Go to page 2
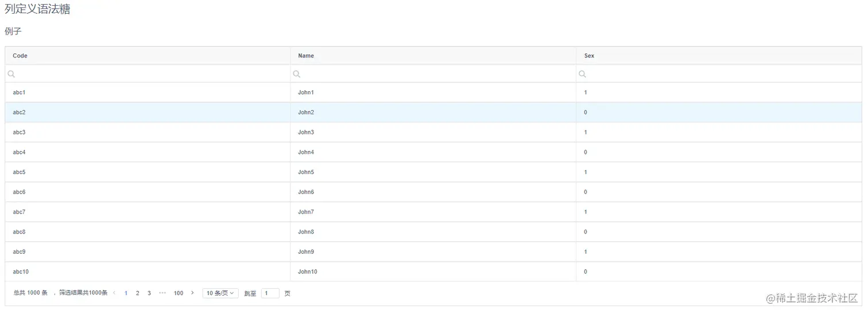868x314 pixels. (137, 293)
